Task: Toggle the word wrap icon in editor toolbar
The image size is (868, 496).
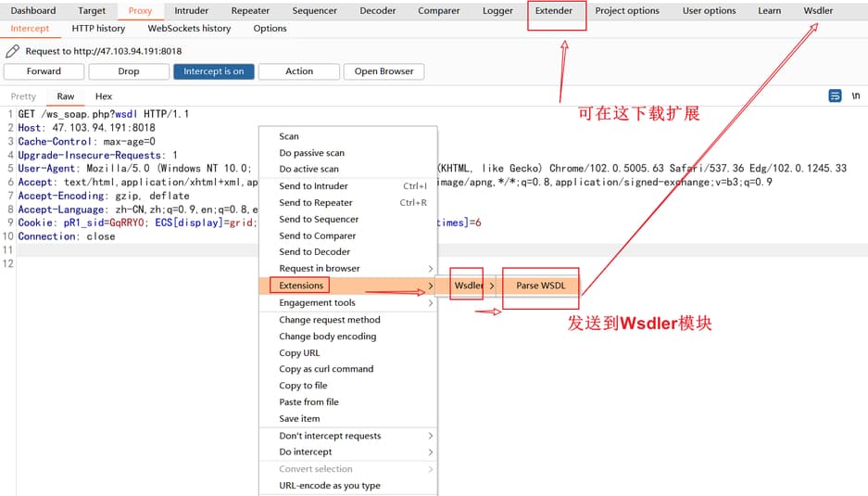Action: tap(835, 95)
